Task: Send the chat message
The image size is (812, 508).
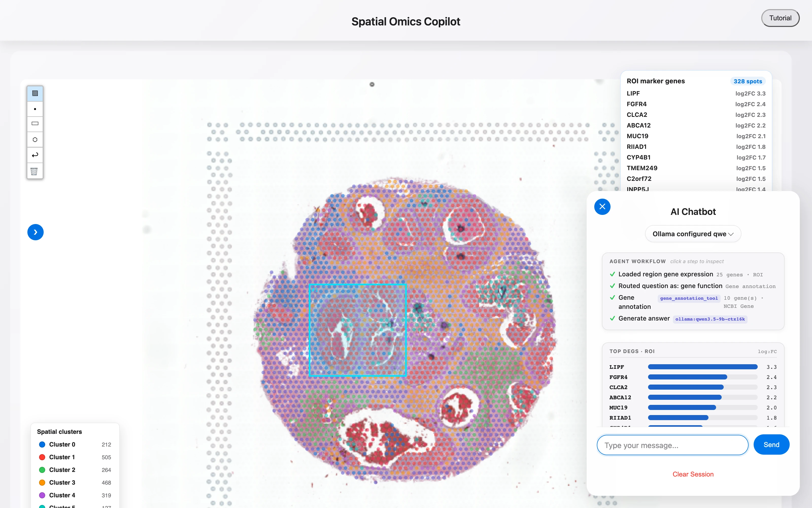Action: point(771,444)
